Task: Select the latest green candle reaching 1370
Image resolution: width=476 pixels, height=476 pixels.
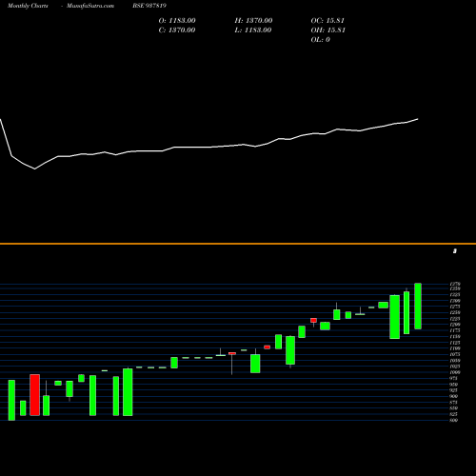Action: click(418, 307)
